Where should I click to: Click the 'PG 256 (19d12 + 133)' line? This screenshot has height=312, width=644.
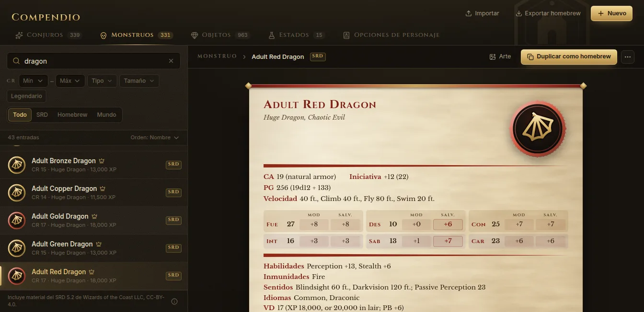click(297, 188)
